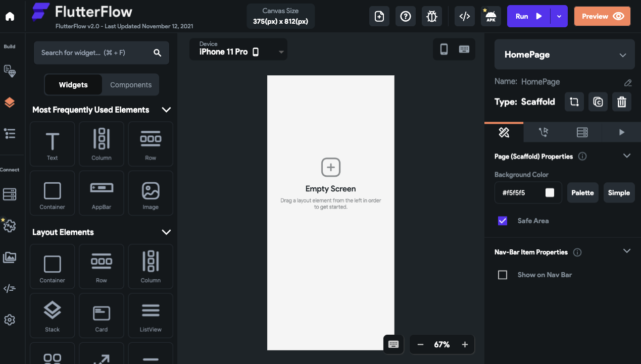Collapse the Layout Elements section
This screenshot has width=641, height=364.
tap(166, 232)
